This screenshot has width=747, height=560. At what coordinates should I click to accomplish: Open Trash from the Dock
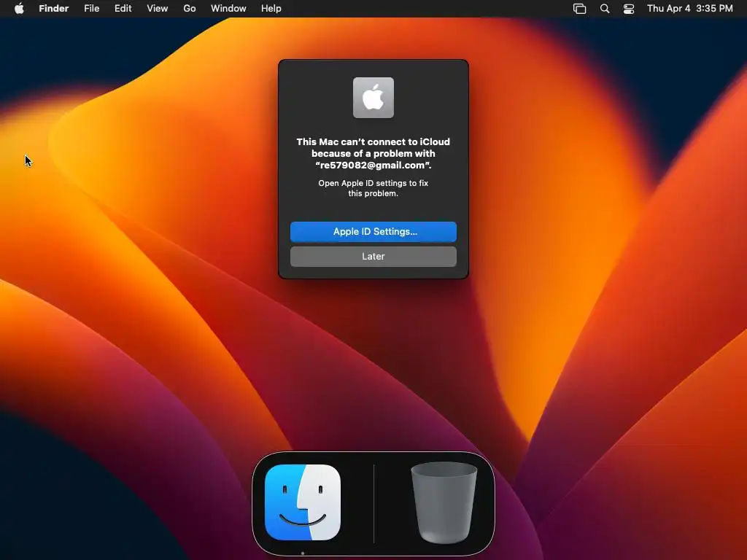(x=444, y=502)
